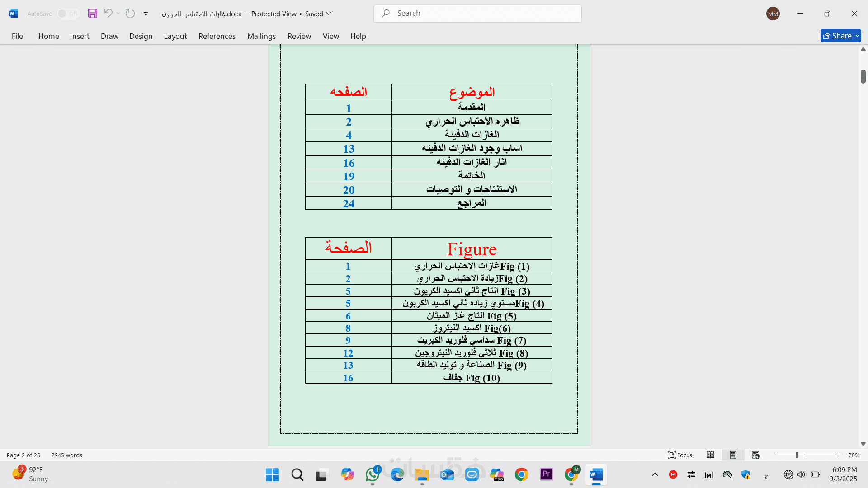Open the Undo history dropdown arrow
This screenshot has height=488, width=868.
pyautogui.click(x=118, y=14)
